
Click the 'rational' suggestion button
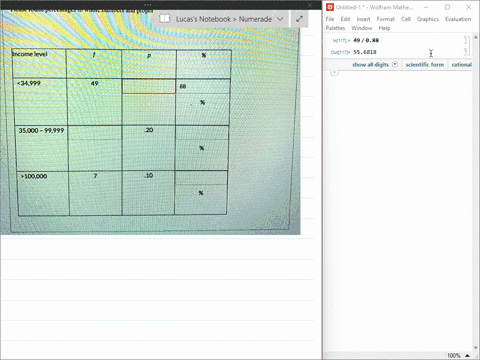tap(461, 64)
